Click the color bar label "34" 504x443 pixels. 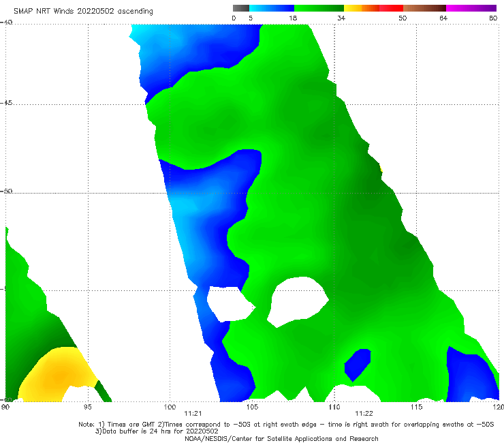point(341,18)
